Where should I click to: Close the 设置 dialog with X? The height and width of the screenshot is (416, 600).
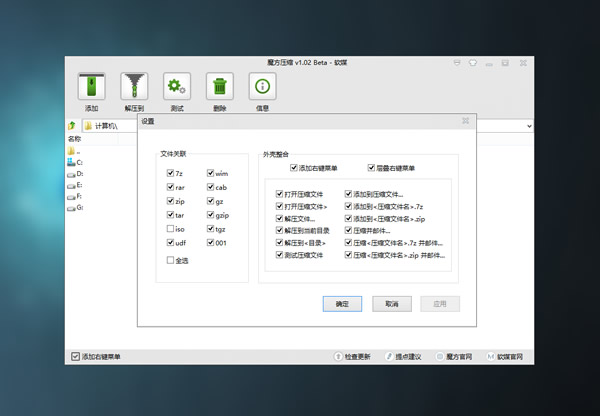tap(465, 120)
